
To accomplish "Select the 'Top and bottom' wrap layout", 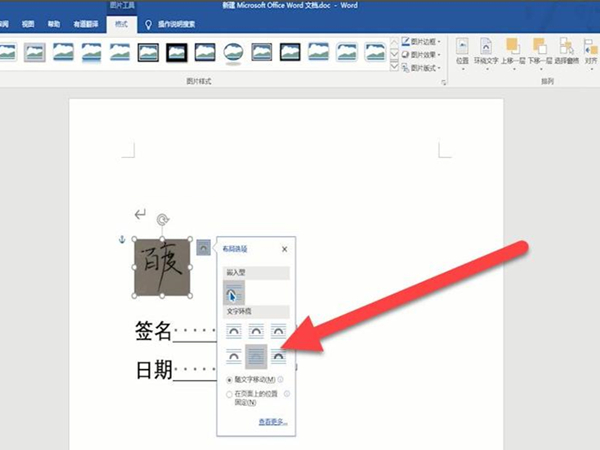I will tap(234, 356).
